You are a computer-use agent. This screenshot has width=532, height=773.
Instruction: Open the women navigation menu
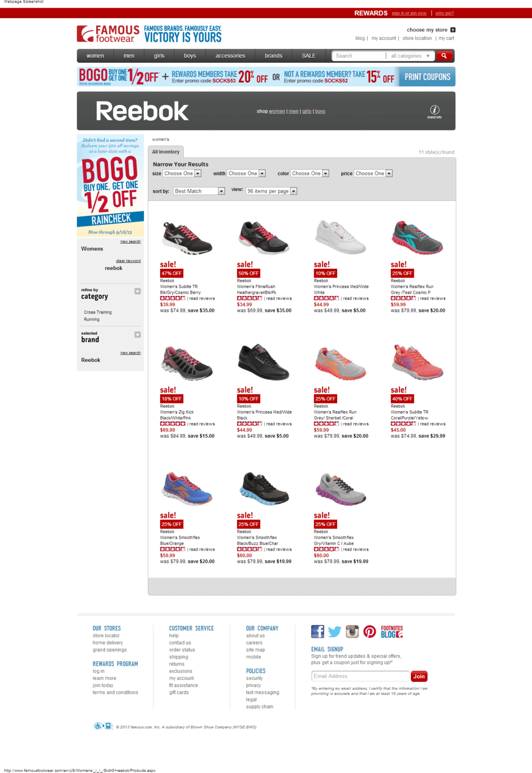pyautogui.click(x=95, y=56)
